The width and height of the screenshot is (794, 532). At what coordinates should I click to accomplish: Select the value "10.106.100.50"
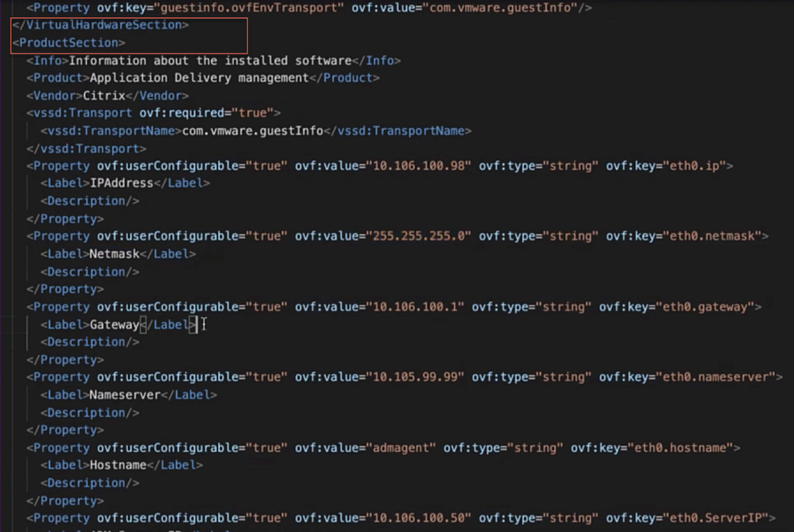tap(418, 518)
